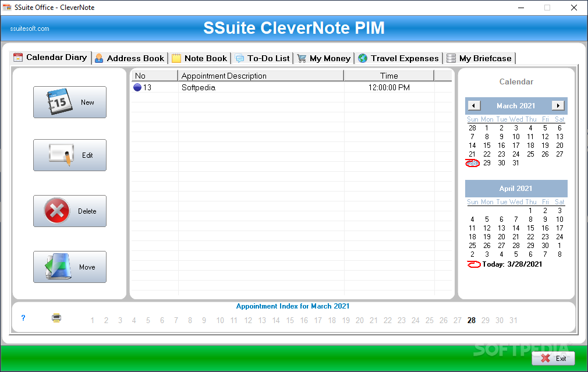588x372 pixels.
Task: Click the help question mark icon
Action: click(x=23, y=318)
